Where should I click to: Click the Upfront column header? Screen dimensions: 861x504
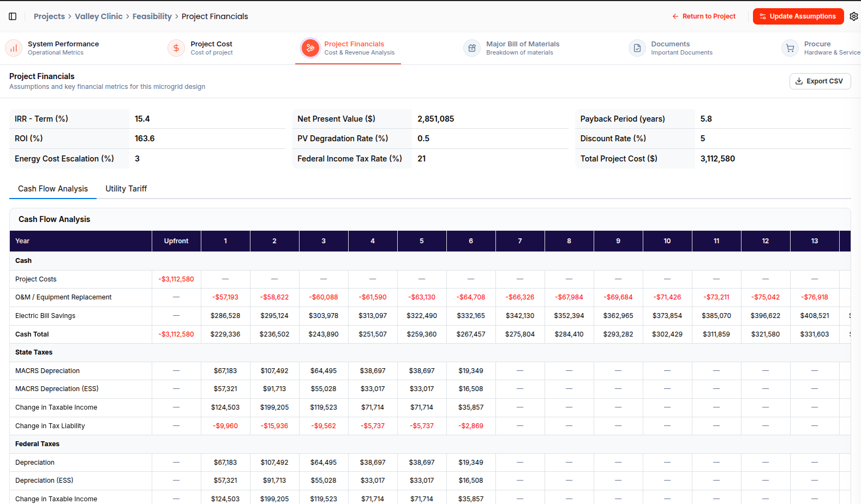(176, 241)
